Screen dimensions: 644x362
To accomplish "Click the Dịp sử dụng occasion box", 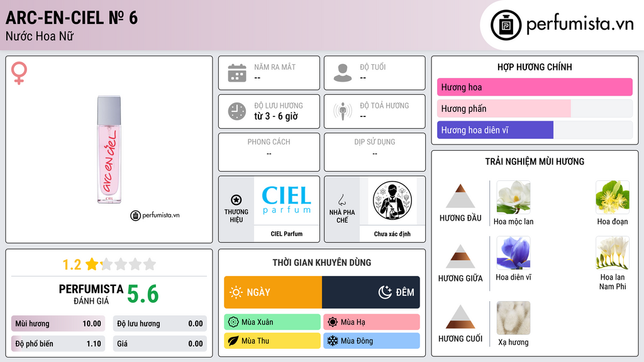I will tap(375, 152).
